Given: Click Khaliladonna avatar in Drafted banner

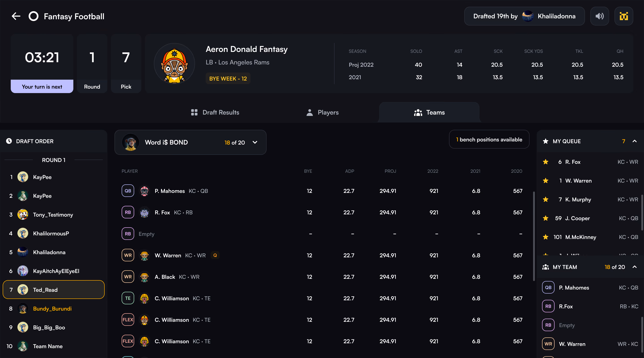Looking at the screenshot, I should click(x=527, y=16).
